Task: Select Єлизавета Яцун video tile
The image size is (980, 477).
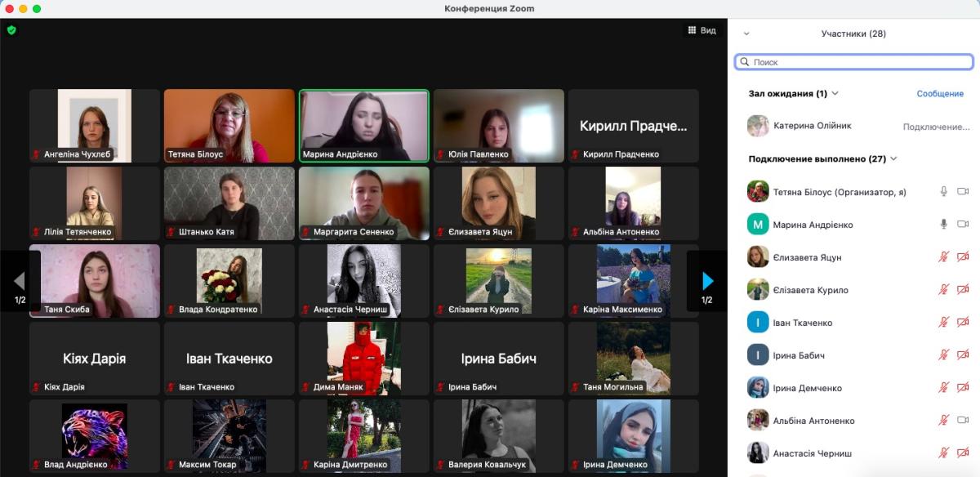Action: pyautogui.click(x=499, y=203)
